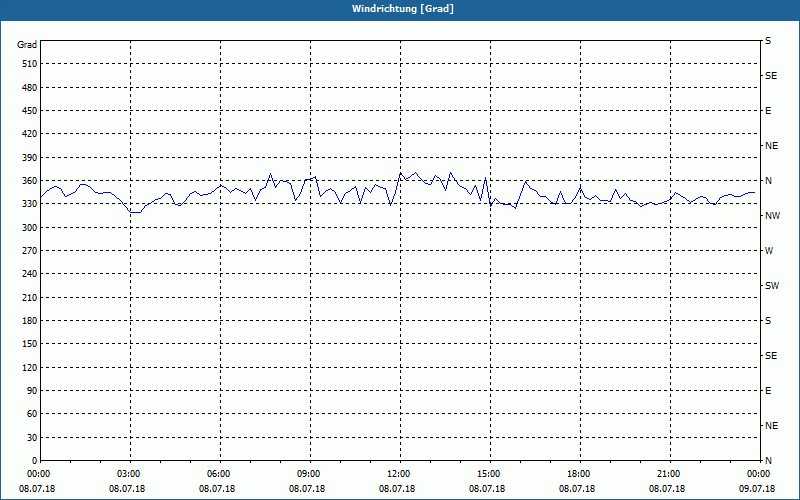This screenshot has height=500, width=800.
Task: Click the 00:00 time above 09.07.18
Action: [x=760, y=474]
